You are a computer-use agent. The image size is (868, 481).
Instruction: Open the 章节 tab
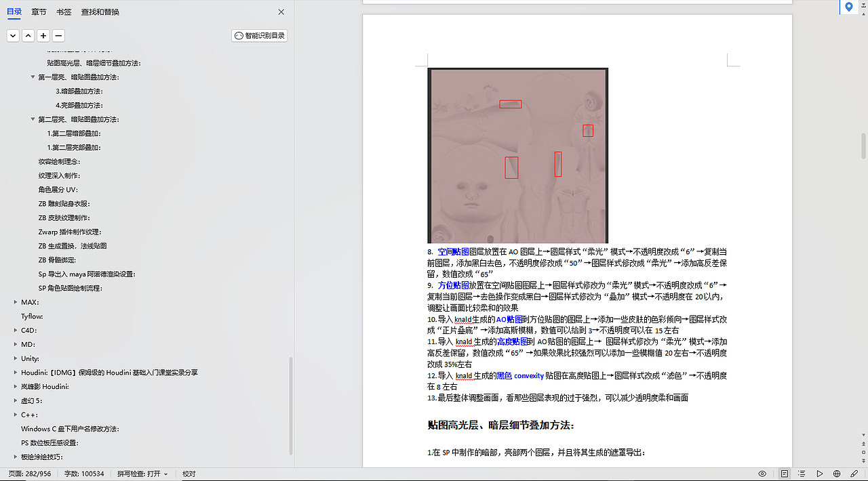point(39,12)
